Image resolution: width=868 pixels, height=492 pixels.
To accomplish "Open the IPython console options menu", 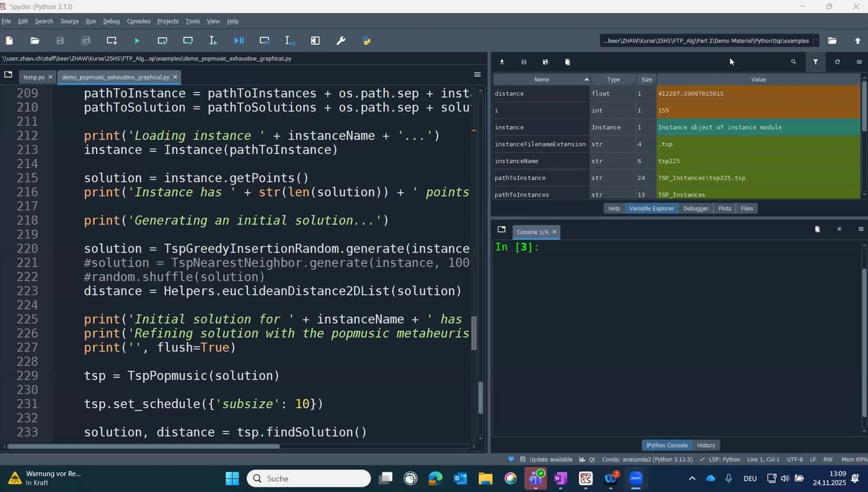I will 861,229.
